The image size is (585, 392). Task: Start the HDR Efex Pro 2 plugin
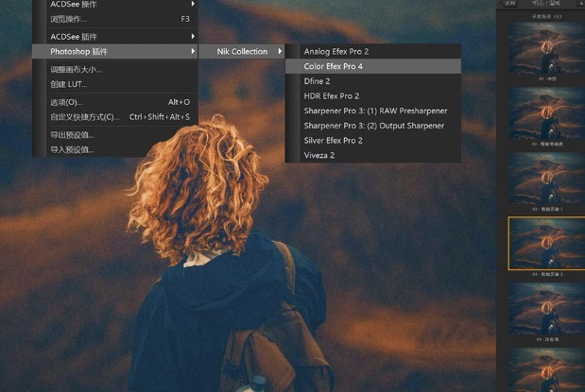pos(332,96)
